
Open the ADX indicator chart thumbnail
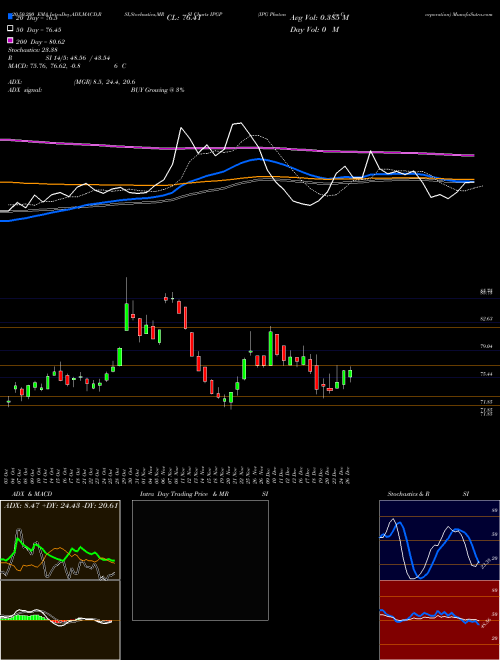[60, 540]
